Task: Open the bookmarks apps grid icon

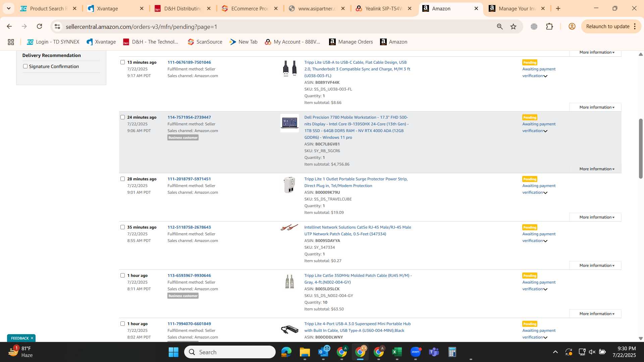Action: [11, 42]
